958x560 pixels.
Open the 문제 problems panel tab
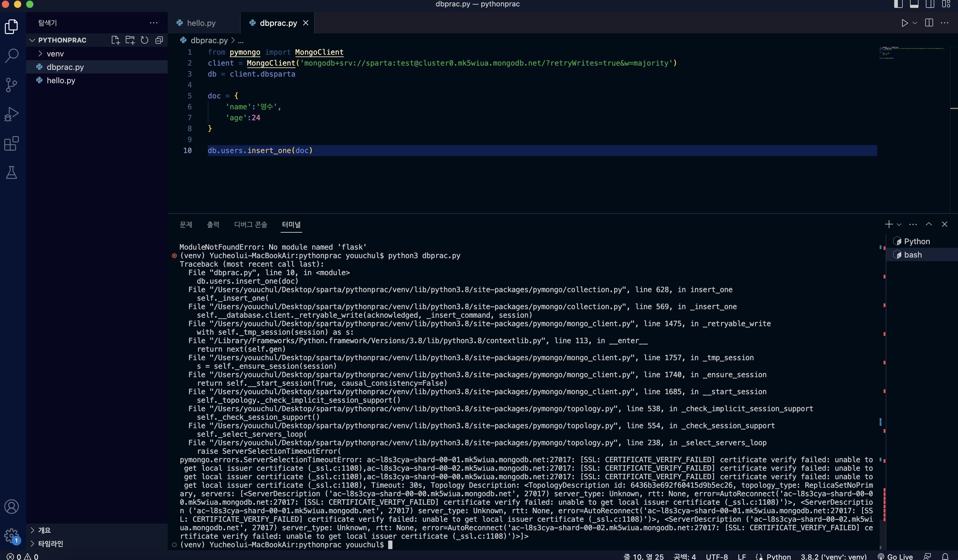186,224
